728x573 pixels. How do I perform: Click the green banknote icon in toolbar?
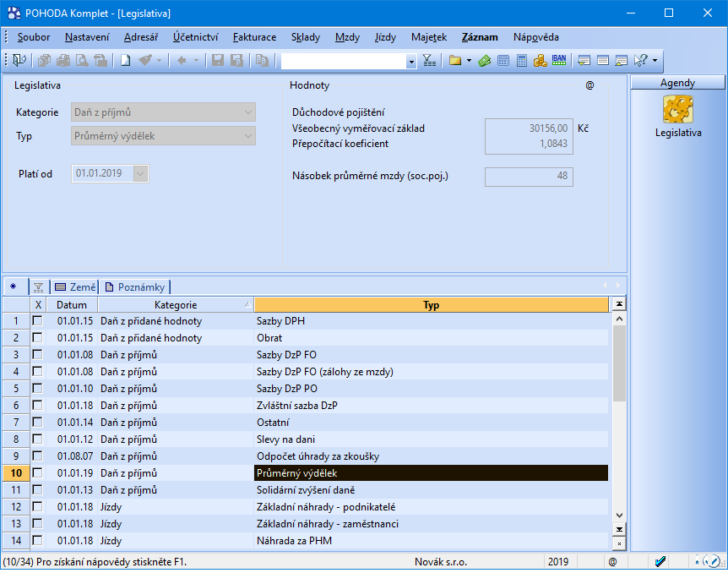(485, 60)
